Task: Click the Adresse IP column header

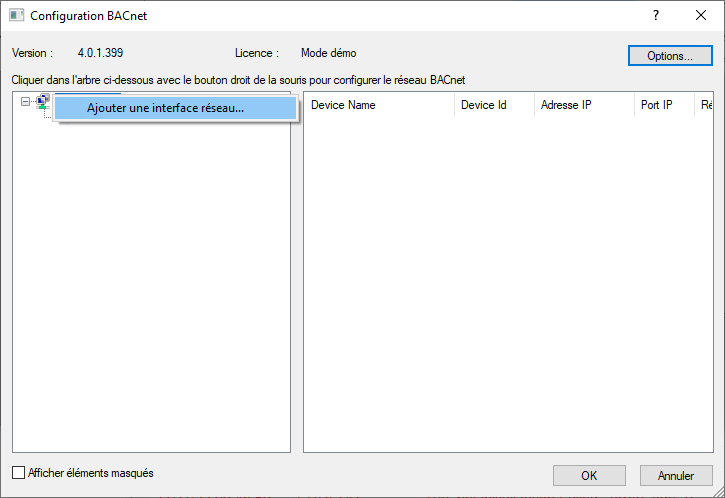Action: [x=584, y=105]
